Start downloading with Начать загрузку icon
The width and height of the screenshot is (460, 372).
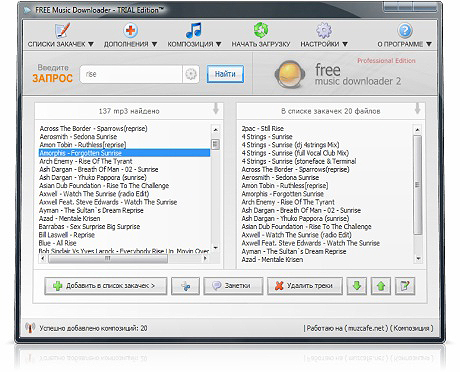click(x=261, y=31)
